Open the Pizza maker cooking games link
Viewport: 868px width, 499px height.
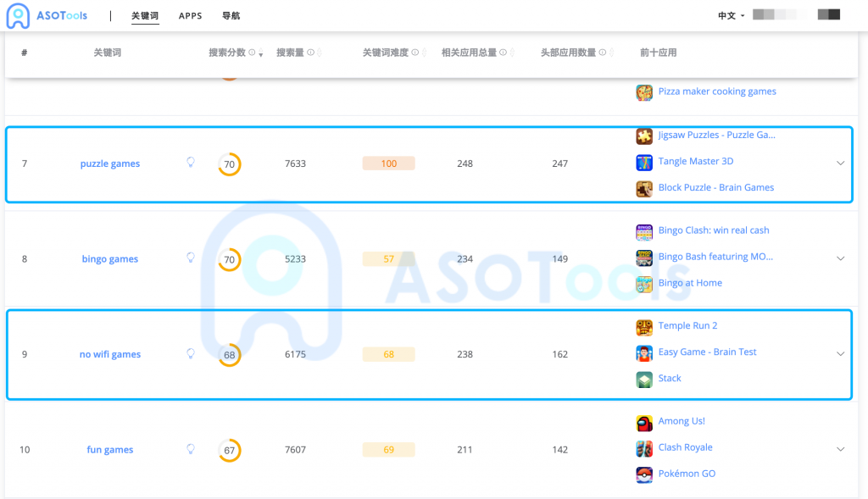tap(717, 91)
